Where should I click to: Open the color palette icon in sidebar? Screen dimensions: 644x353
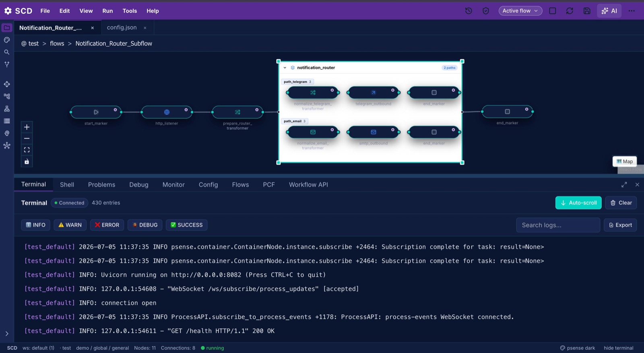[x=7, y=40]
